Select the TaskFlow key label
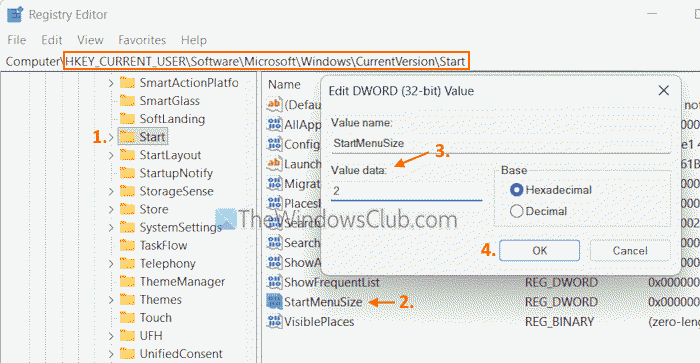The height and width of the screenshot is (363, 700). 163,246
